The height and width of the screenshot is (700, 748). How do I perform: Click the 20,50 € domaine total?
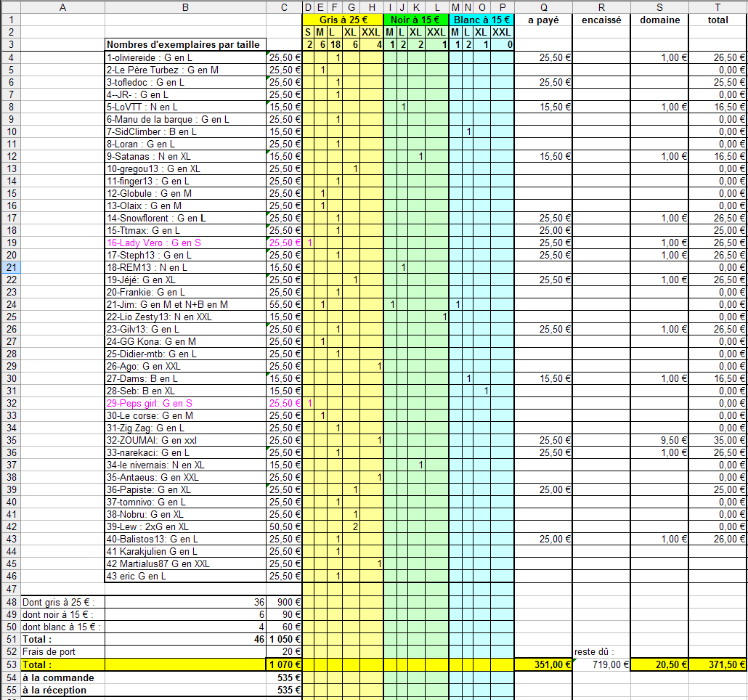click(659, 664)
